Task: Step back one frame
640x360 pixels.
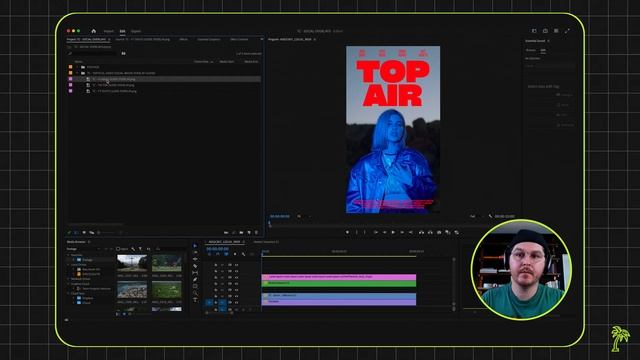Action: pos(385,232)
